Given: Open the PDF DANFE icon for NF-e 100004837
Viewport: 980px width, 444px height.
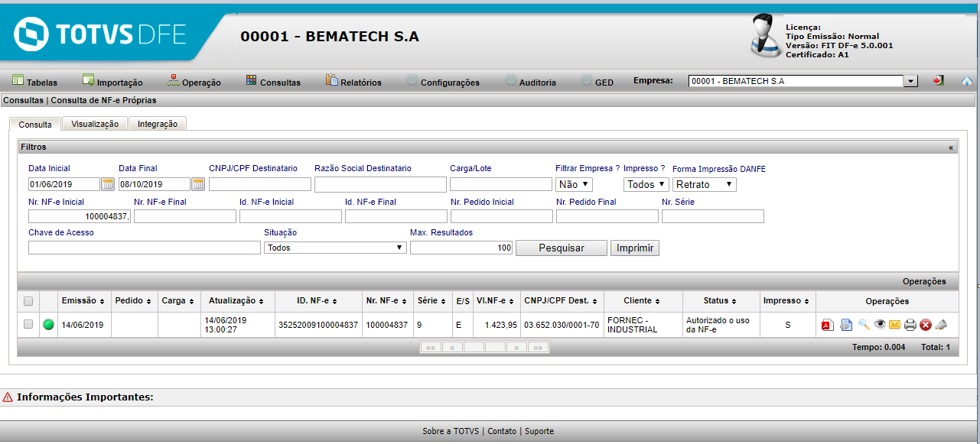Looking at the screenshot, I should (x=827, y=325).
